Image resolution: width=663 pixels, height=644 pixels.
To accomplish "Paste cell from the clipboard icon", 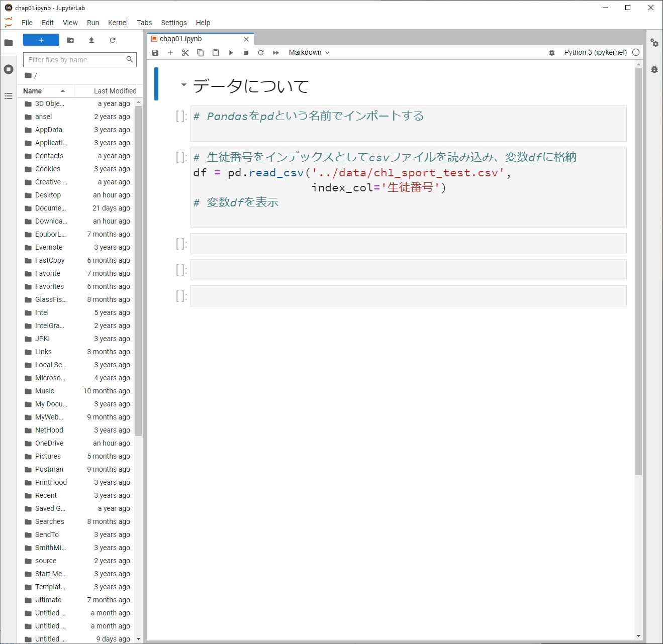I will coord(216,53).
